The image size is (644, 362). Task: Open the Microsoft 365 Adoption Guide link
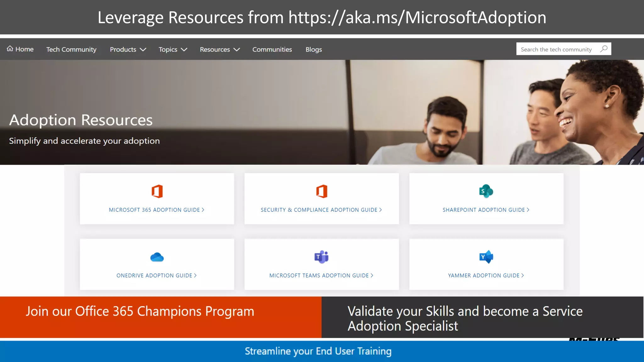[157, 210]
